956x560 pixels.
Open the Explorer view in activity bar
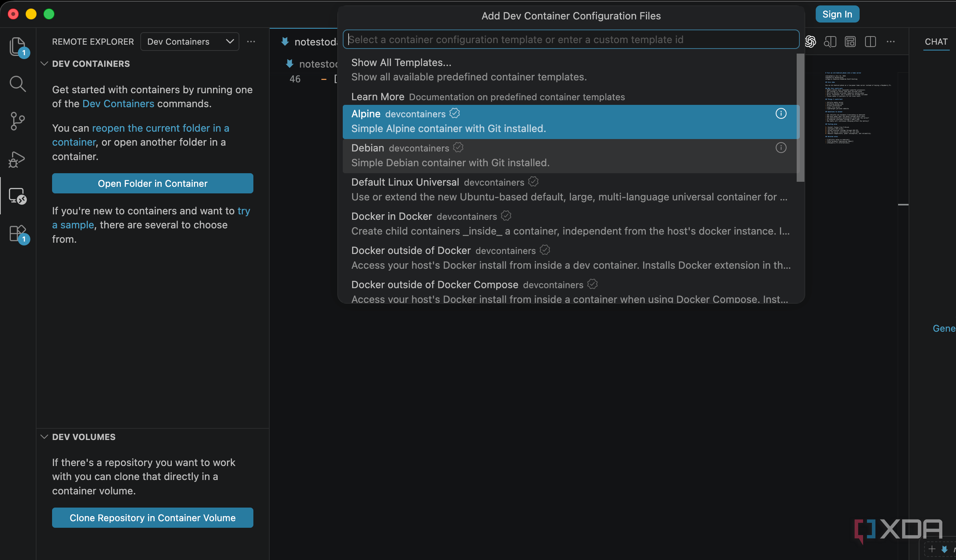[17, 47]
